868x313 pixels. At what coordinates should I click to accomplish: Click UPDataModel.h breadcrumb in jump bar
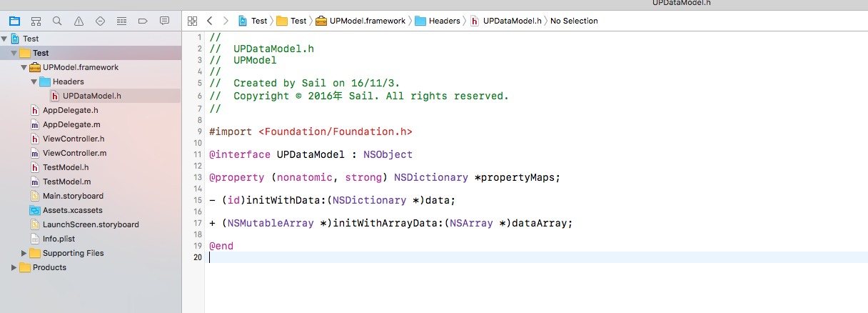[x=506, y=21]
